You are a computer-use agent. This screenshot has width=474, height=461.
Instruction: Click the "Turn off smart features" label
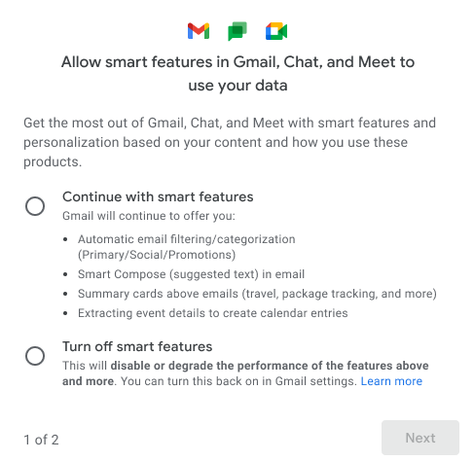coord(137,346)
